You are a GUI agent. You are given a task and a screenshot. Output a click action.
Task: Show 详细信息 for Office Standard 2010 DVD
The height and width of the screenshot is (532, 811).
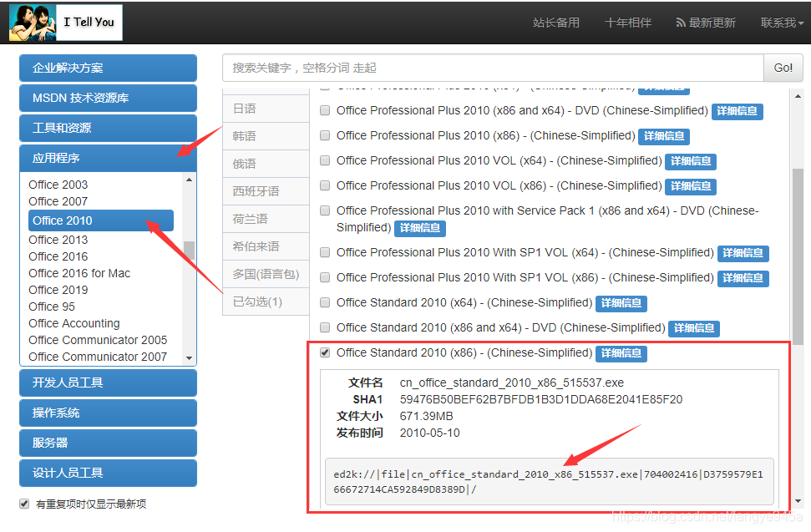(694, 328)
